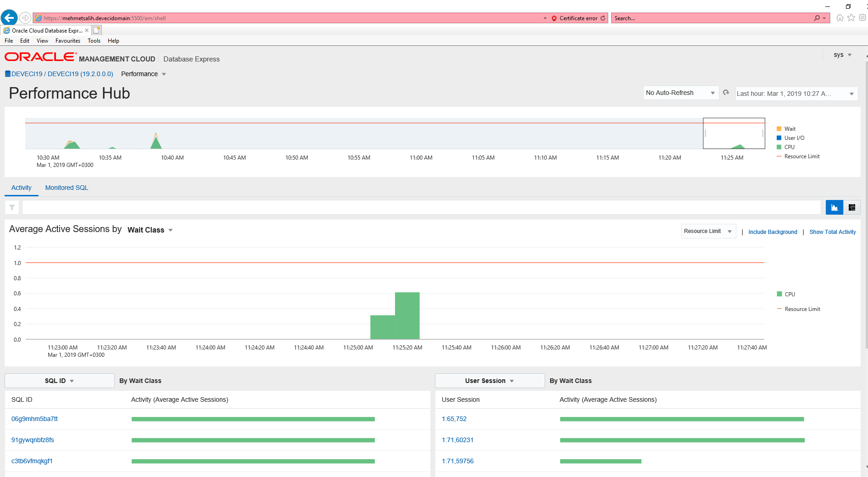The width and height of the screenshot is (868, 477).
Task: Click the refresh icon beside Auto-Refresh dropdown
Action: pyautogui.click(x=726, y=93)
